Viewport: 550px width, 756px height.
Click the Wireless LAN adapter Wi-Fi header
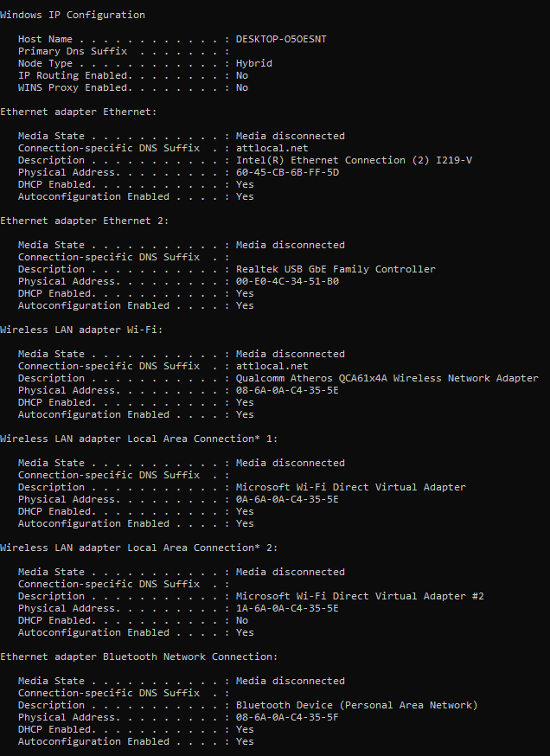tap(81, 330)
